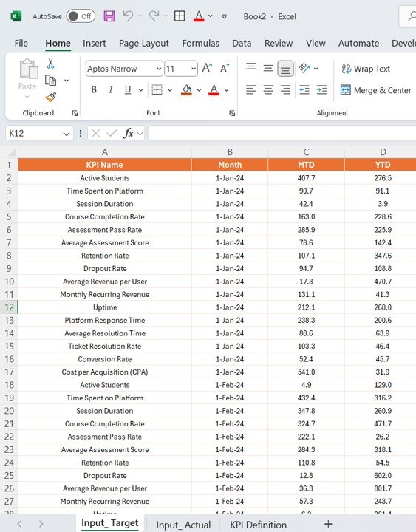The image size is (416, 532).
Task: Open the Name Box dropdown arrow
Action: 67,134
